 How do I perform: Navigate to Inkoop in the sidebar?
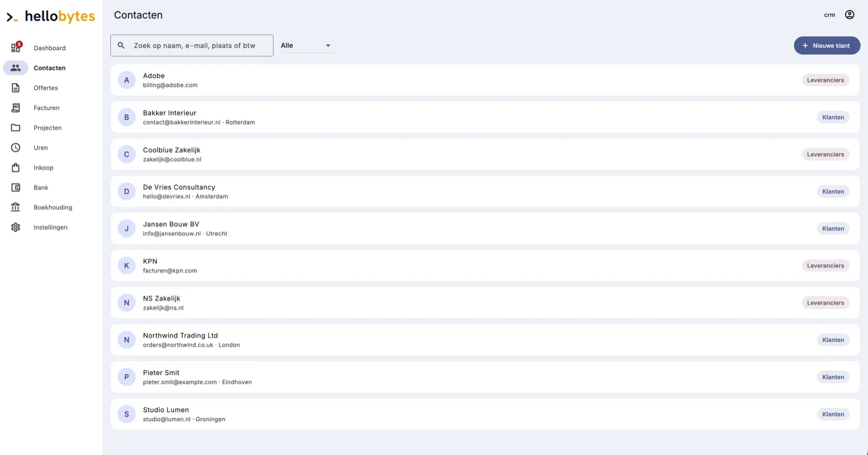(x=44, y=168)
